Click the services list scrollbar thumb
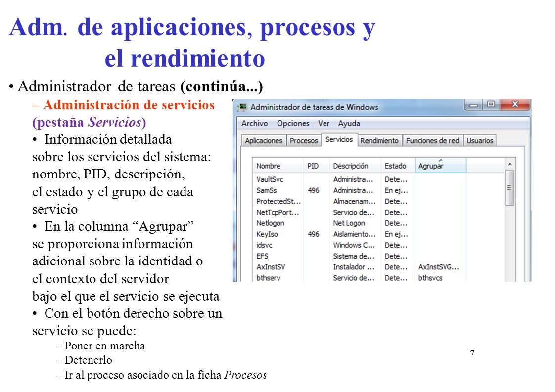 coord(509,187)
